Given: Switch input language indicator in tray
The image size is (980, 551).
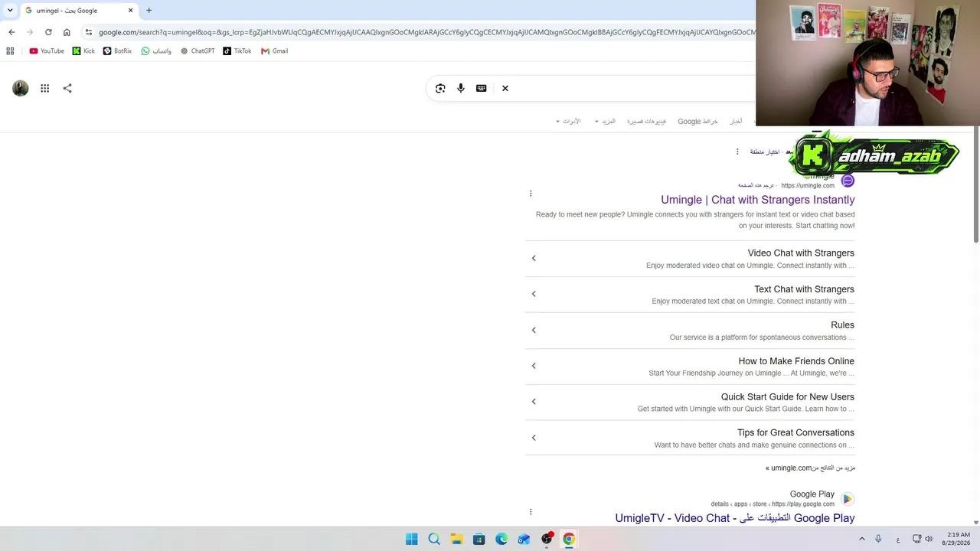Looking at the screenshot, I should click(x=898, y=540).
